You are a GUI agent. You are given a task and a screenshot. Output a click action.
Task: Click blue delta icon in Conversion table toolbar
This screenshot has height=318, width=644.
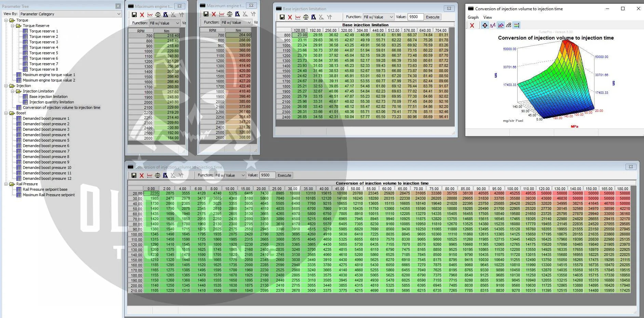(165, 175)
